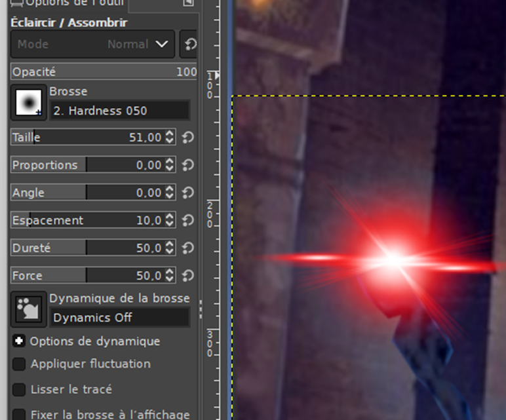
Task: Open the tab configuration menu icon
Action: [x=189, y=3]
